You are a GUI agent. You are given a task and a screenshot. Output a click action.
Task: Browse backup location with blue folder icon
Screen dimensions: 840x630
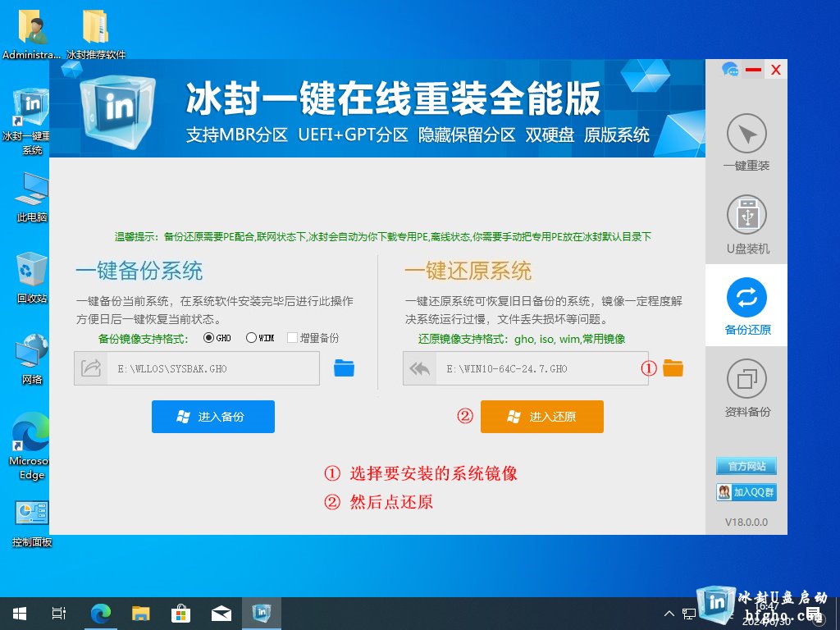click(x=344, y=368)
